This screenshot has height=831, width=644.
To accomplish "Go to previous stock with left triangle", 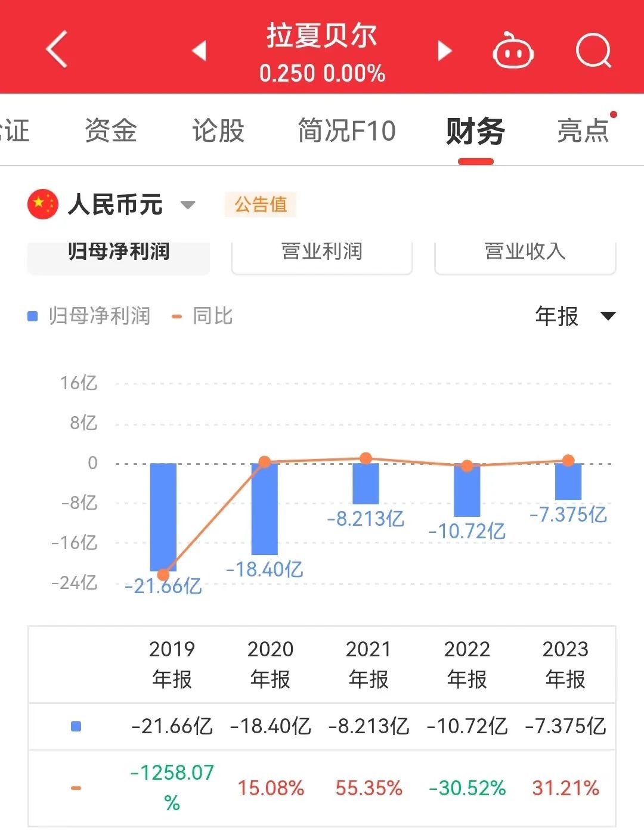I will (x=199, y=51).
